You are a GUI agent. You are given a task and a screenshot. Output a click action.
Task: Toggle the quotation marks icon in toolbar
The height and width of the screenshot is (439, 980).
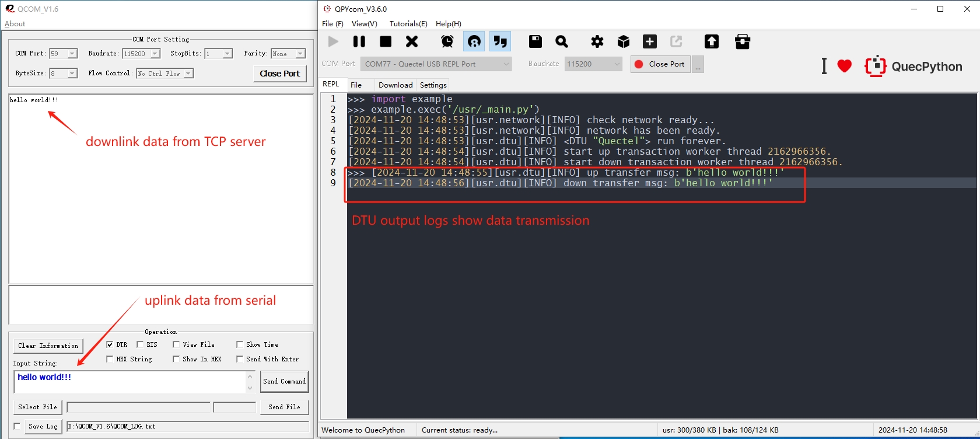[500, 41]
